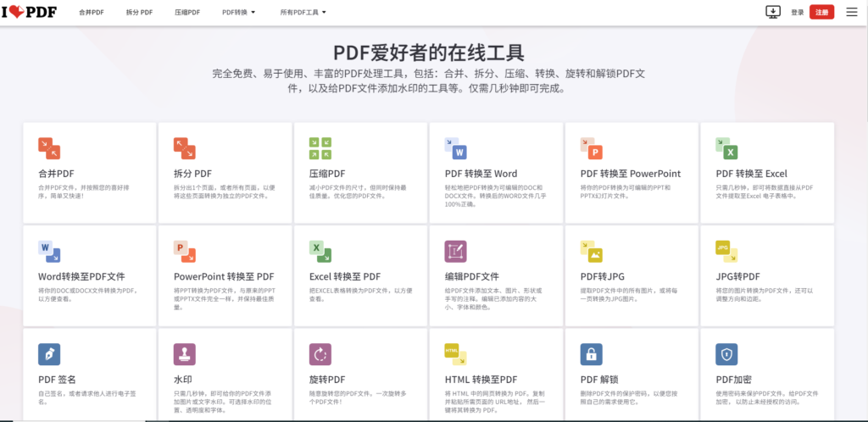The height and width of the screenshot is (422, 868).
Task: Open 压缩PDF in the top navigation
Action: click(187, 12)
